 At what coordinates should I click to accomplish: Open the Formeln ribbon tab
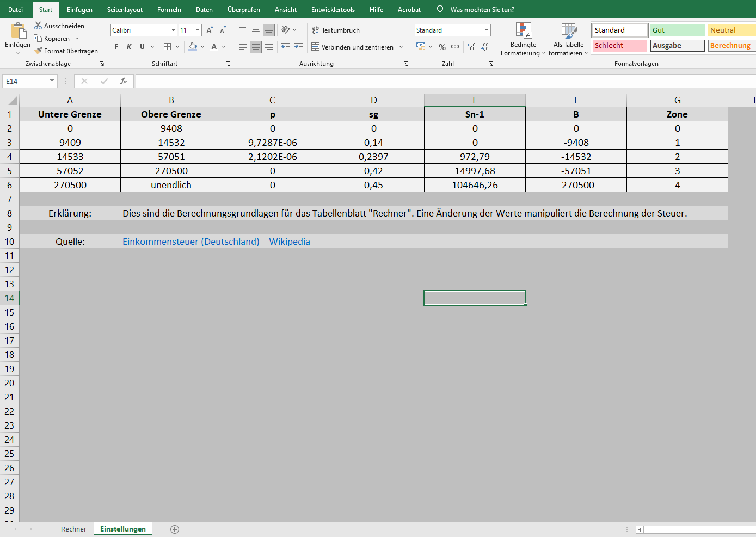(x=169, y=10)
